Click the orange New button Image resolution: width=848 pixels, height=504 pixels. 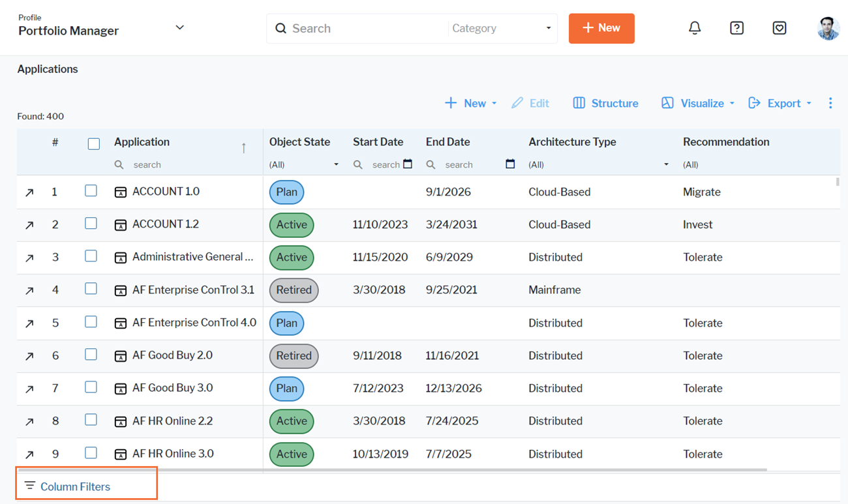pos(601,28)
